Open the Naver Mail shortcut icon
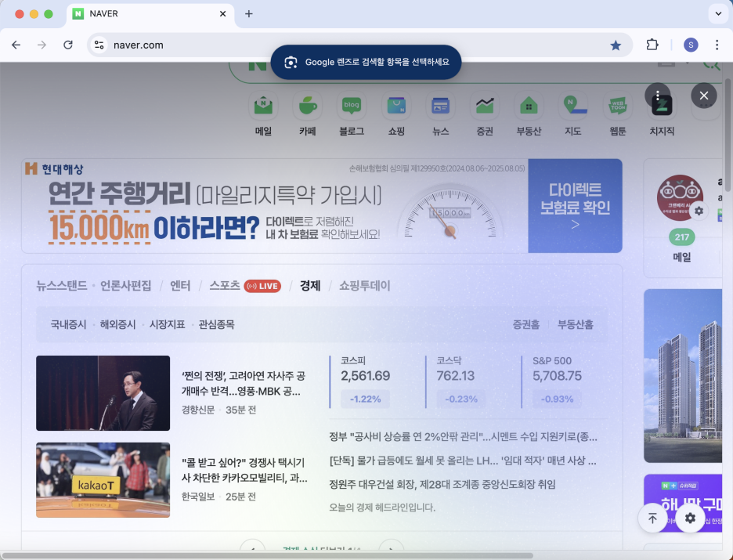The width and height of the screenshot is (733, 560). tap(263, 106)
